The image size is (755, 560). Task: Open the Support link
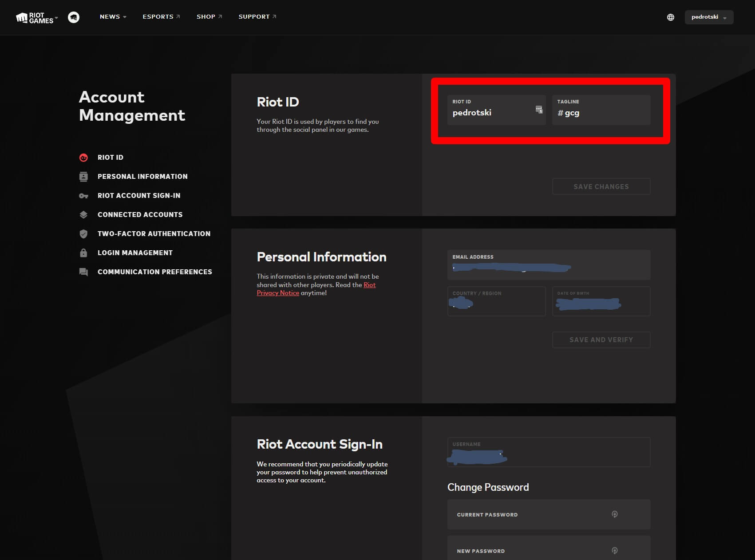pos(257,17)
